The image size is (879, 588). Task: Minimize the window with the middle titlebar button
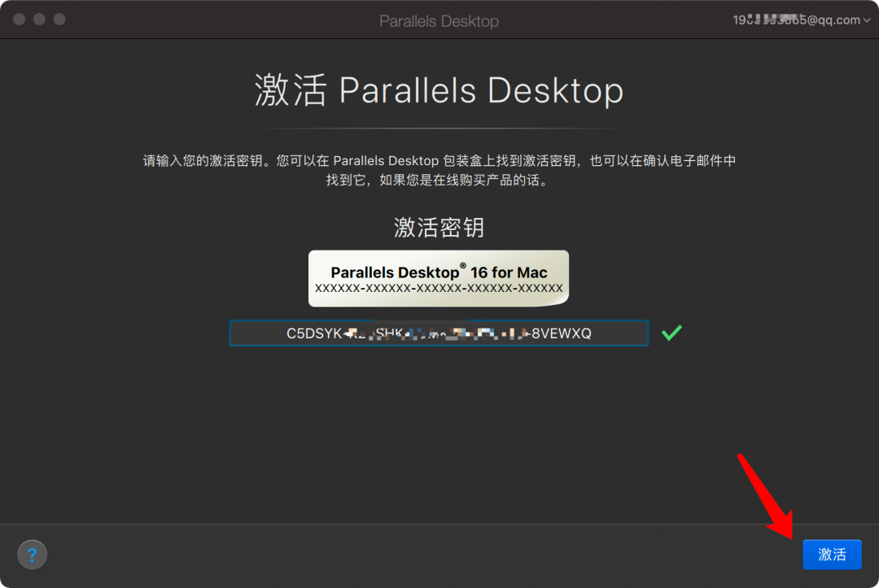pyautogui.click(x=39, y=19)
